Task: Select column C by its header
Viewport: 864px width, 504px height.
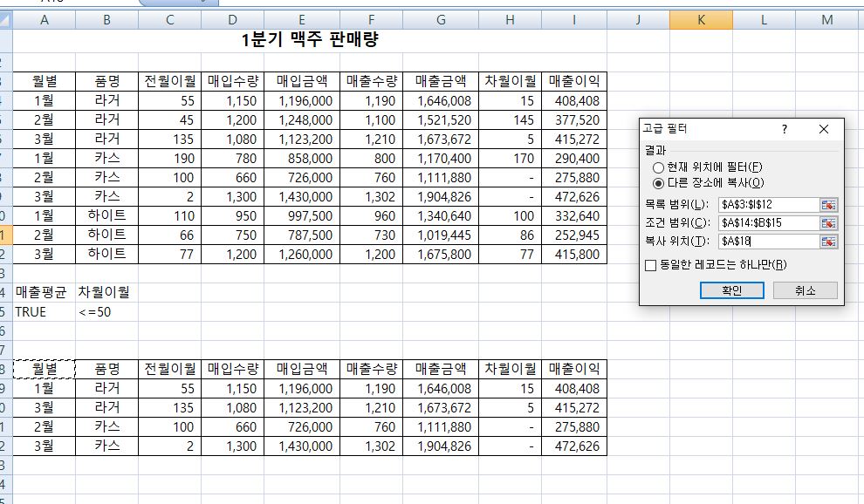Action: [x=169, y=20]
